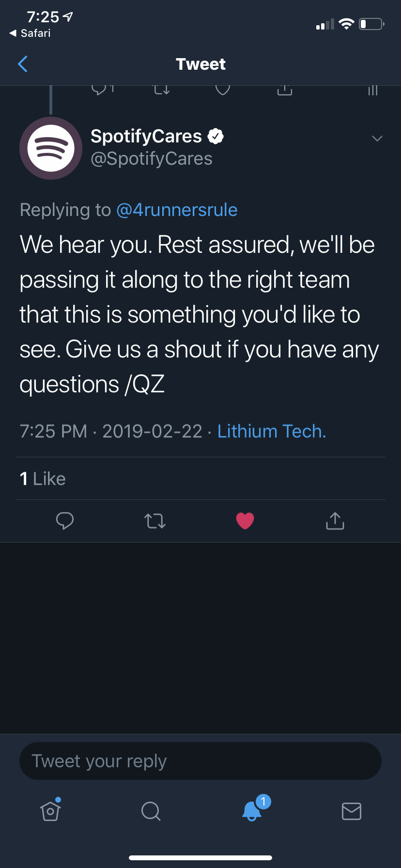Open the Messages envelope tab
Viewport: 401px width, 868px height.
click(x=351, y=810)
